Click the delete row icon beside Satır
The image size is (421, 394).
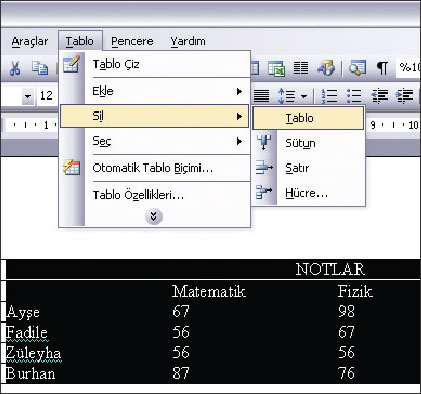pos(264,168)
